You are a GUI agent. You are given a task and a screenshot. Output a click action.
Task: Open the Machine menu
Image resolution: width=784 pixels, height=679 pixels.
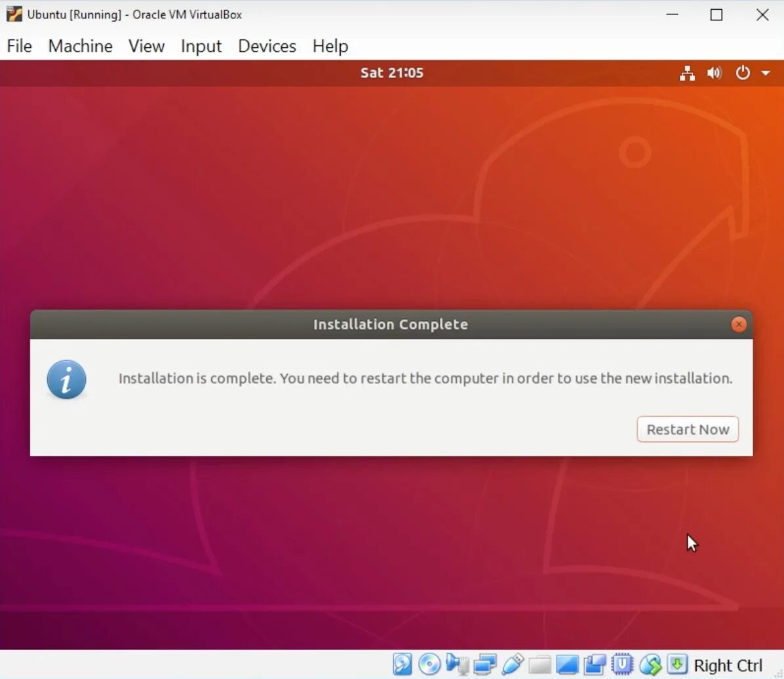pos(80,46)
